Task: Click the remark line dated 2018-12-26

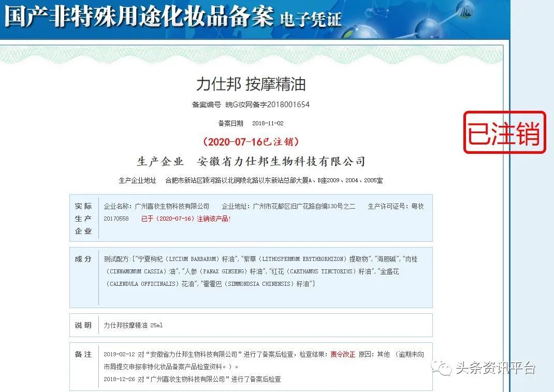Action: pos(192,379)
